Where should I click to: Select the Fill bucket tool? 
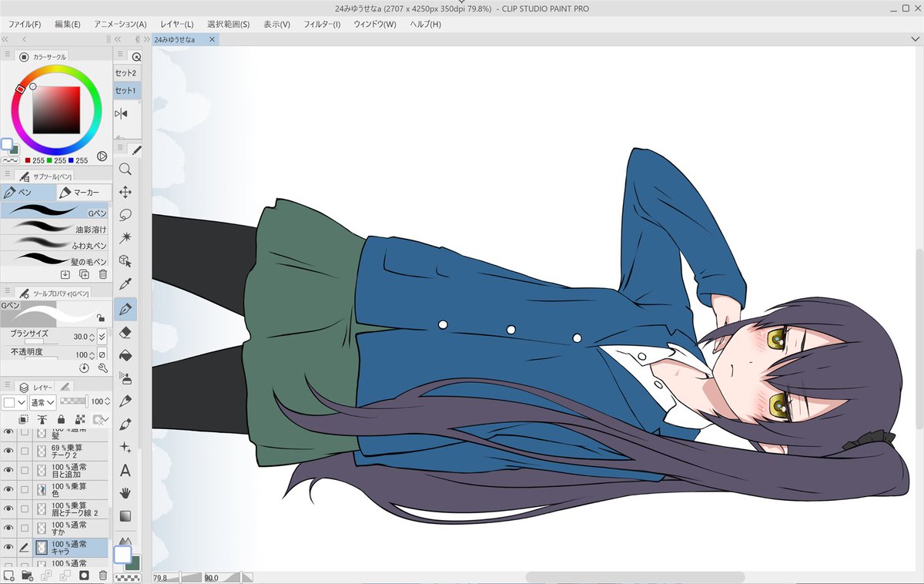click(126, 355)
